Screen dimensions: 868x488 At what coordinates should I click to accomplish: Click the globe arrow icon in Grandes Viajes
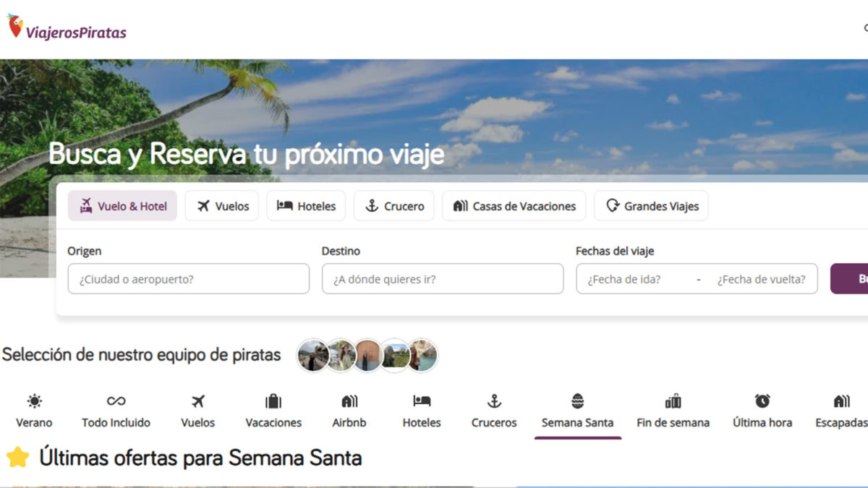pyautogui.click(x=613, y=206)
